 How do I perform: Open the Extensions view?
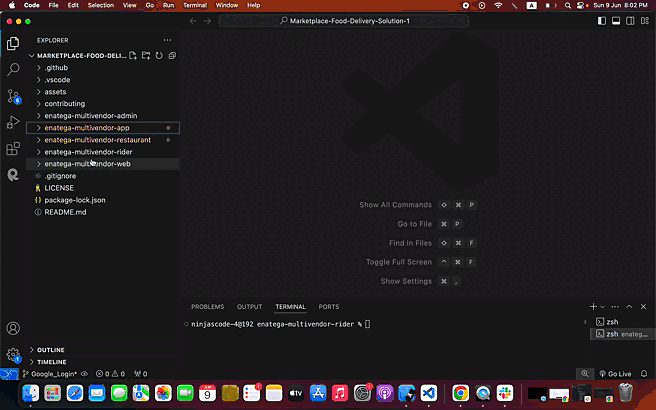[13, 148]
